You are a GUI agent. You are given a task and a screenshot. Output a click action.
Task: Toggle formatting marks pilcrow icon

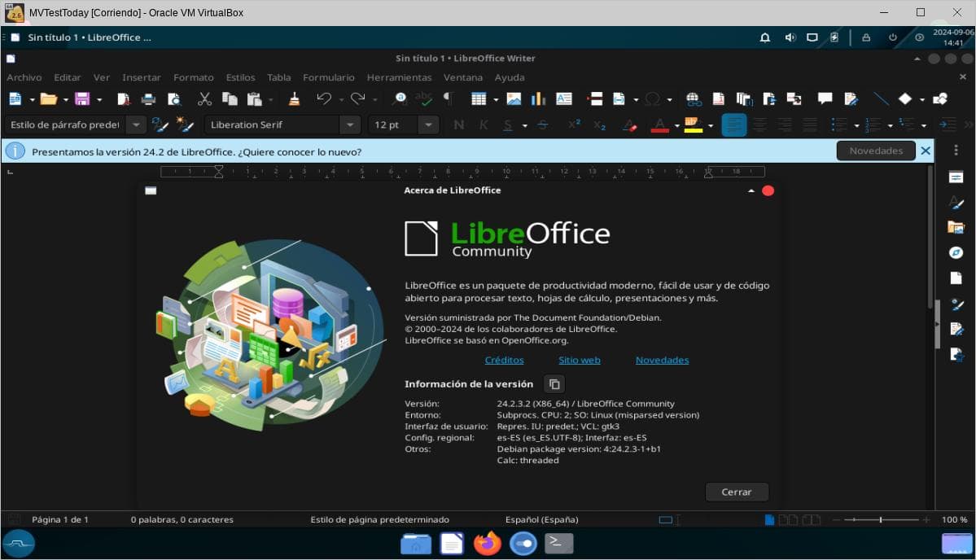click(448, 99)
